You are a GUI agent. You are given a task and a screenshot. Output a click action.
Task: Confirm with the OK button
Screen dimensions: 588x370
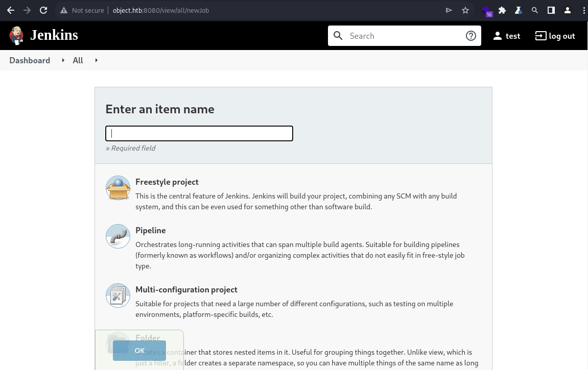coord(139,351)
